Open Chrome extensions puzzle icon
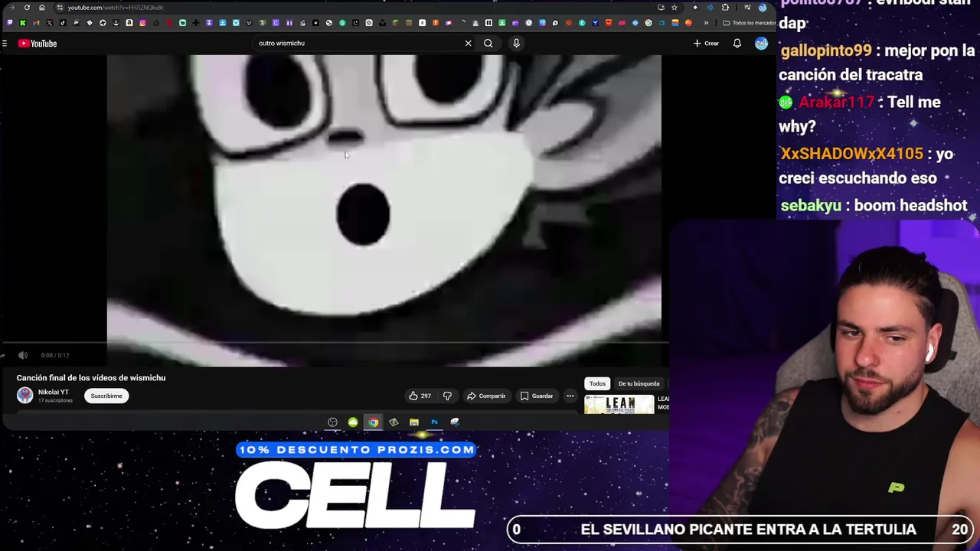980x551 pixels. pos(725,8)
